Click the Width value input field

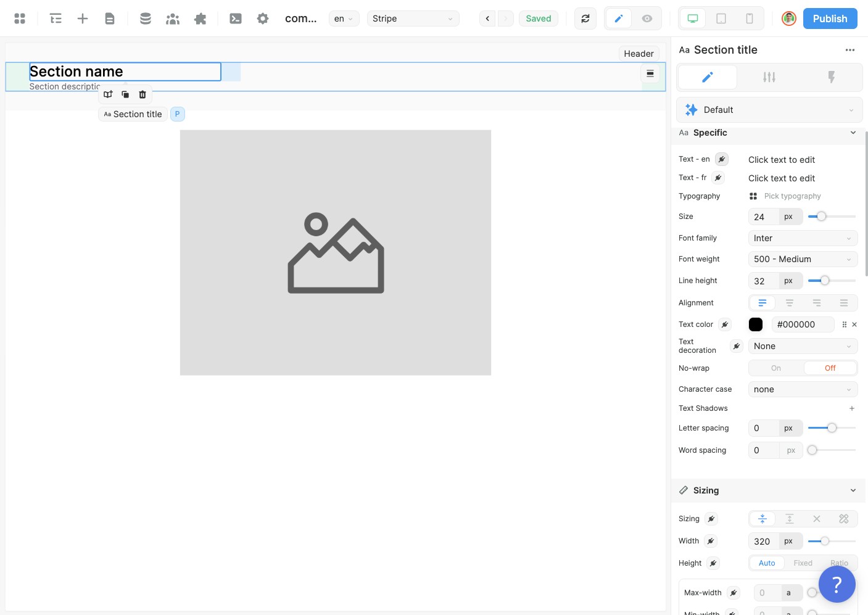763,542
